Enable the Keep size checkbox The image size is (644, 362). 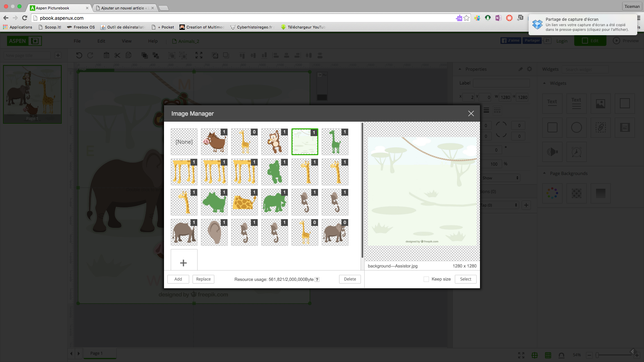[426, 279]
